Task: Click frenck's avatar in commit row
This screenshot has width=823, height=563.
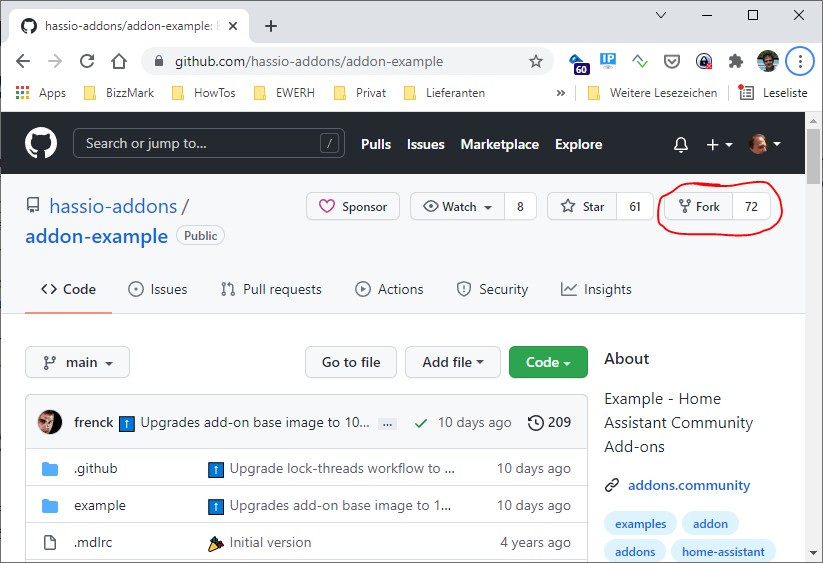Action: (50, 422)
